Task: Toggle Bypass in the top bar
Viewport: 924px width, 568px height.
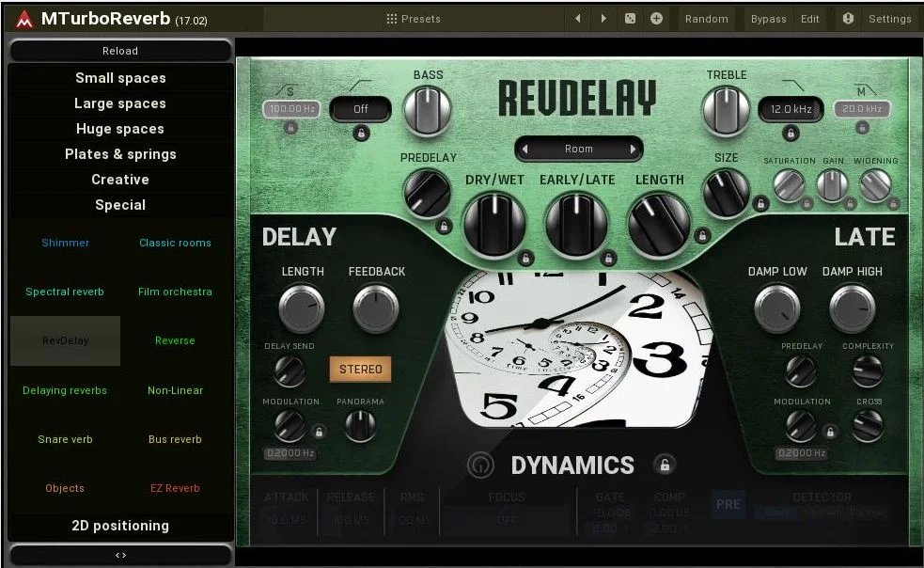Action: click(x=768, y=19)
